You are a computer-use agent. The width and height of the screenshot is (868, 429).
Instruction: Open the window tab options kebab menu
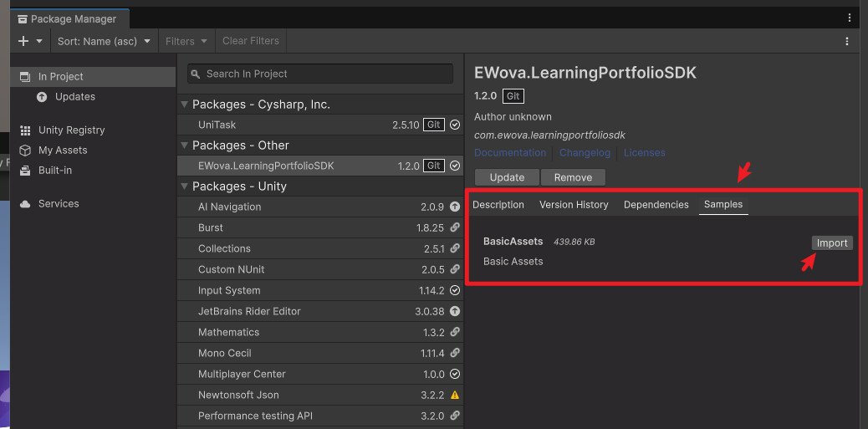click(850, 18)
